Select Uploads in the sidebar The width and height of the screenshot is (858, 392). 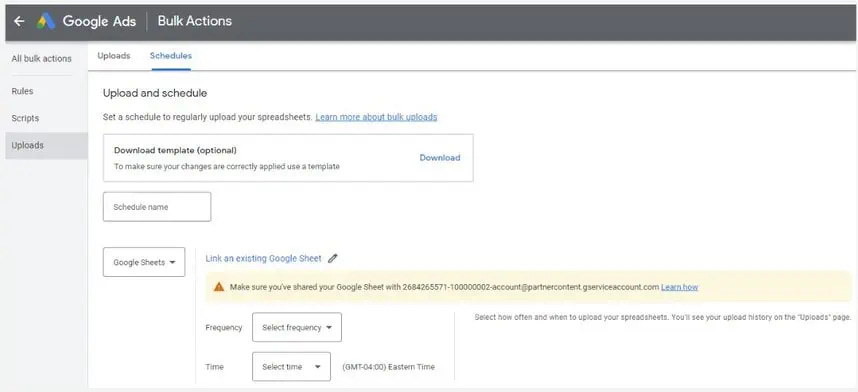click(x=47, y=146)
